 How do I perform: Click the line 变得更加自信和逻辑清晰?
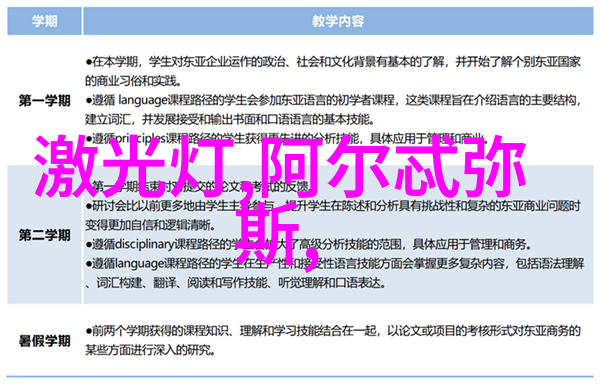click(150, 225)
